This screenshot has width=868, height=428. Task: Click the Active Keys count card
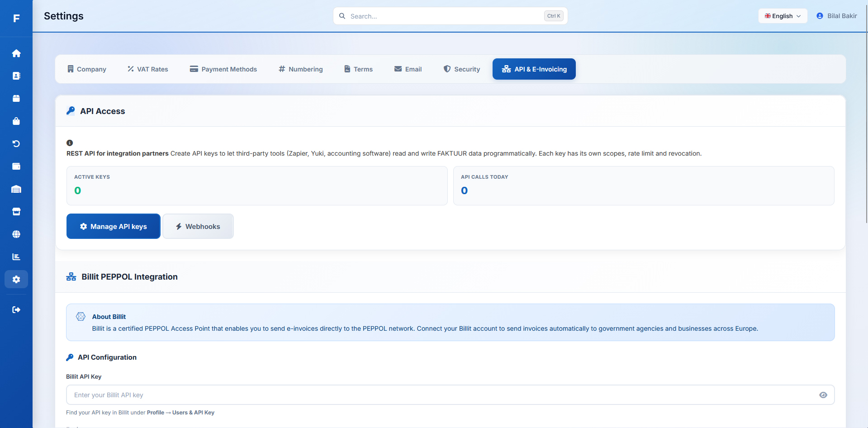point(257,185)
